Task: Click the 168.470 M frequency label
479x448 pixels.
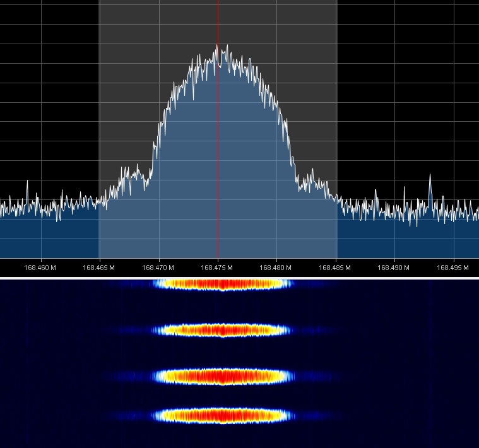Action: click(x=158, y=268)
